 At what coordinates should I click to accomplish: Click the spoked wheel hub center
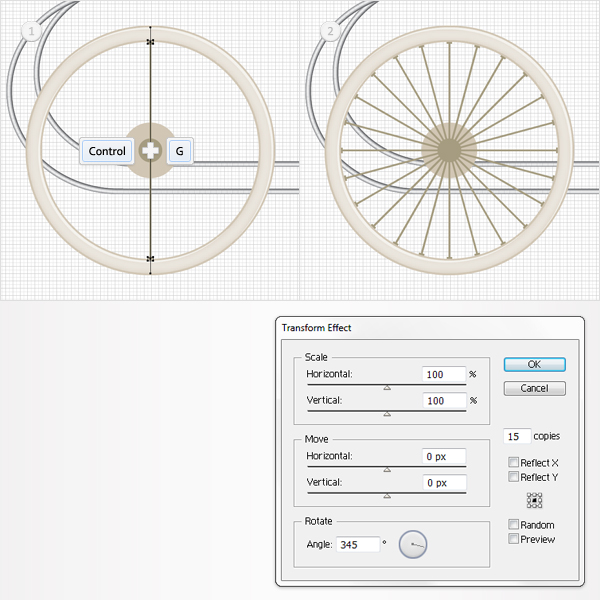tap(449, 150)
